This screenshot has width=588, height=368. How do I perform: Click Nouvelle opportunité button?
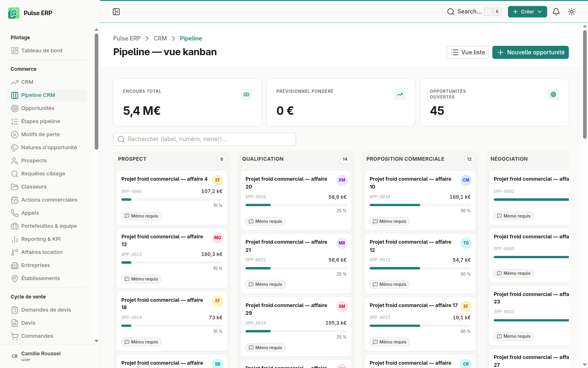click(x=530, y=52)
